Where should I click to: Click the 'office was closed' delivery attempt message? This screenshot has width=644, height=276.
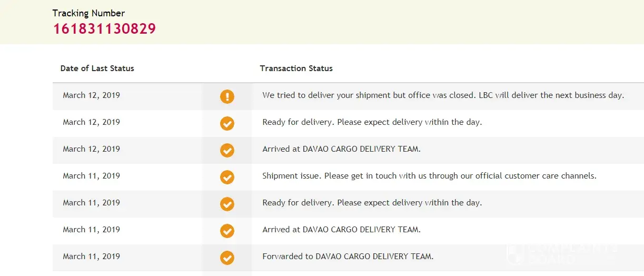tap(443, 95)
